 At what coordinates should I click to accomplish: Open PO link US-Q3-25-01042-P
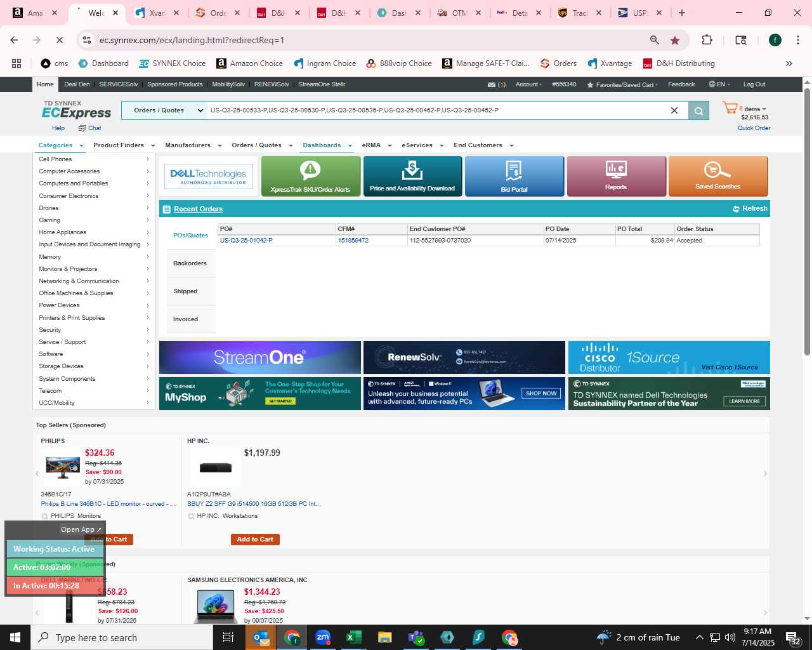246,241
